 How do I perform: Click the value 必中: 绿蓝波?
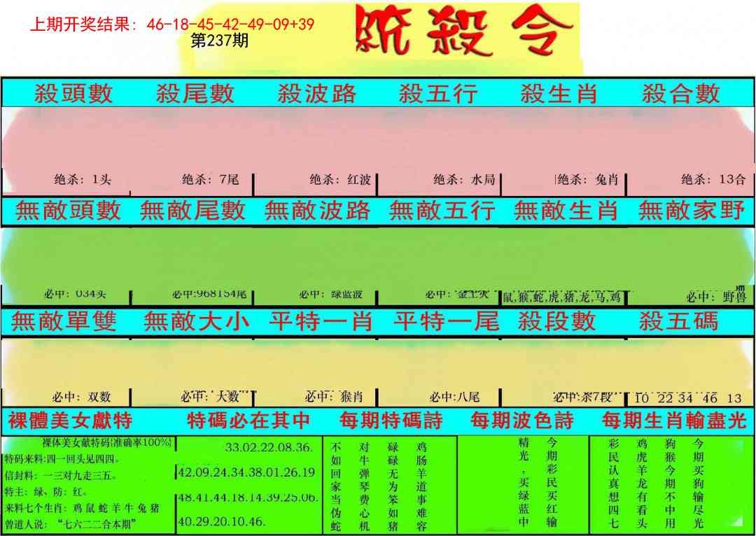tap(330, 294)
